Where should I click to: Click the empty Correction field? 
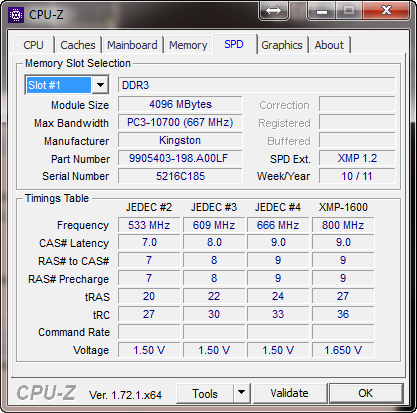click(357, 104)
